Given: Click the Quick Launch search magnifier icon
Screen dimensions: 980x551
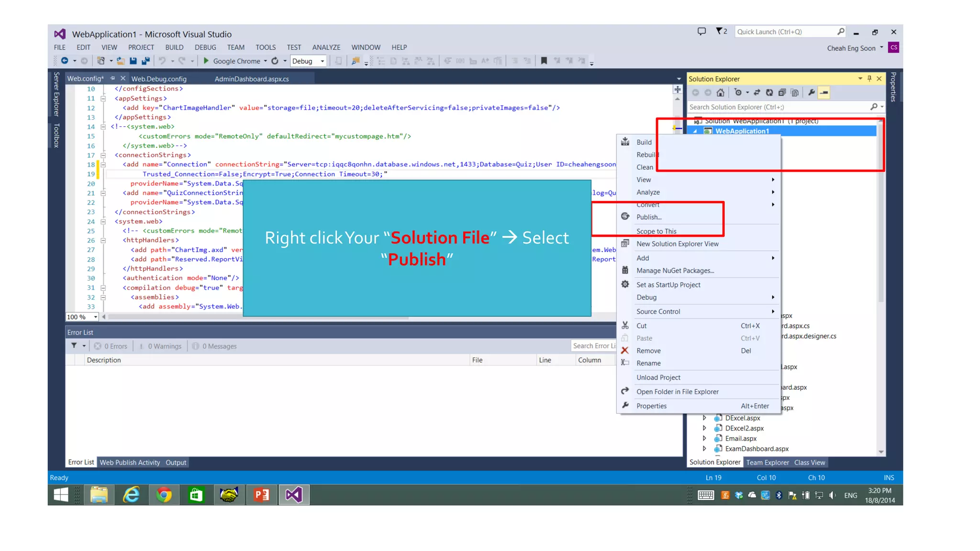Looking at the screenshot, I should tap(841, 32).
